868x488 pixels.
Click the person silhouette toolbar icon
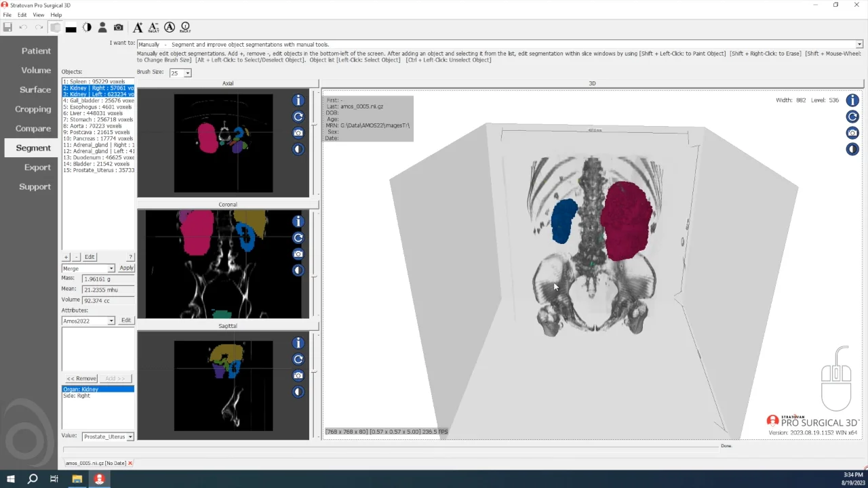coord(102,27)
